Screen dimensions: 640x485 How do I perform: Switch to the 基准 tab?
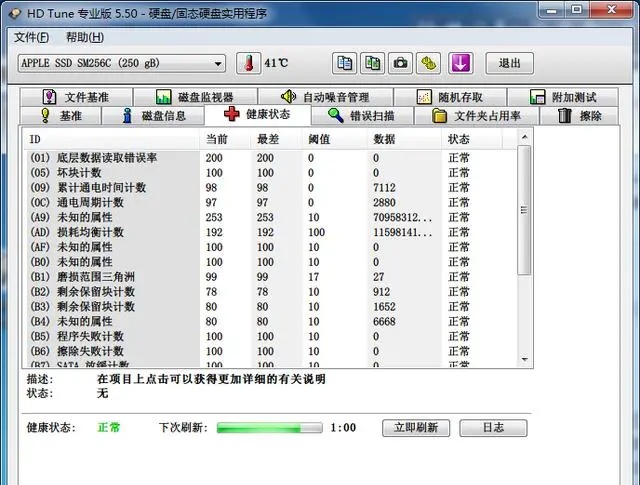point(60,116)
